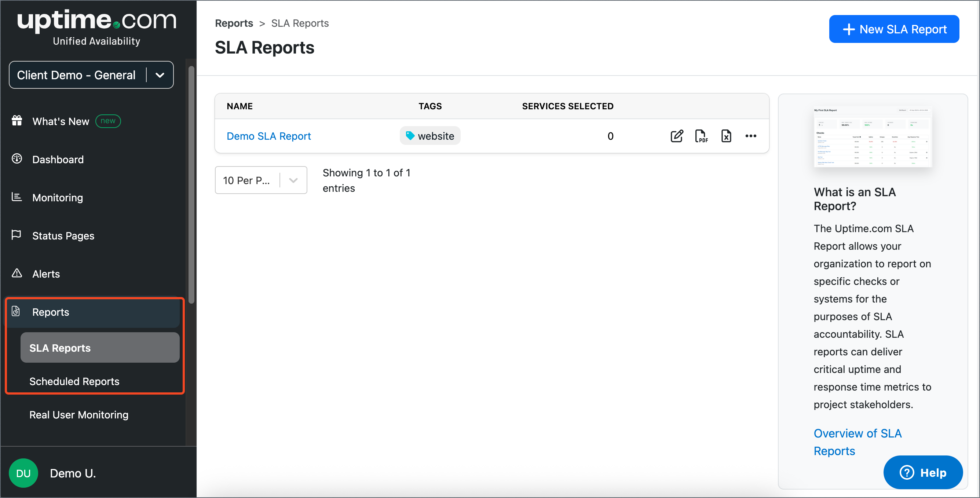Expand the Client Demo - General account selector
The height and width of the screenshot is (498, 980).
point(91,75)
